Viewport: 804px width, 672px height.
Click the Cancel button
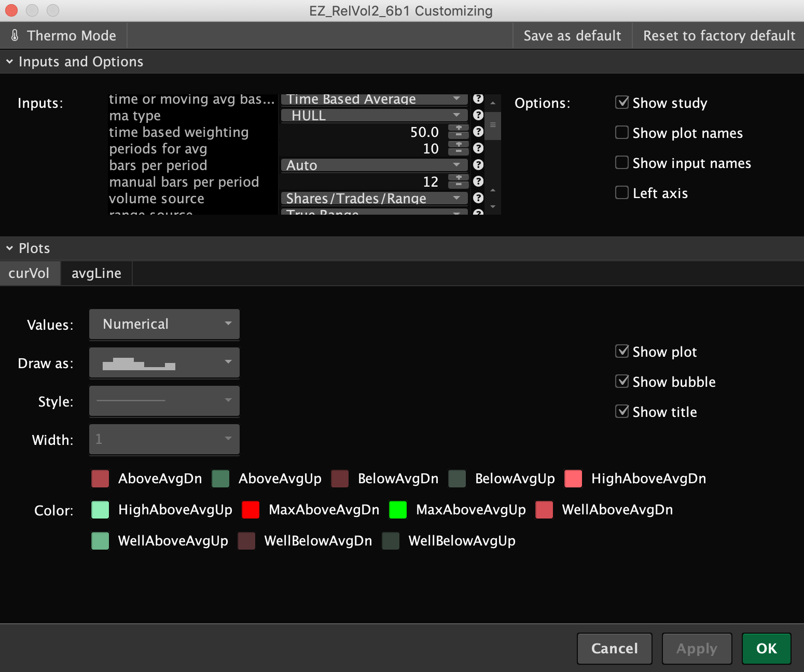click(x=615, y=648)
